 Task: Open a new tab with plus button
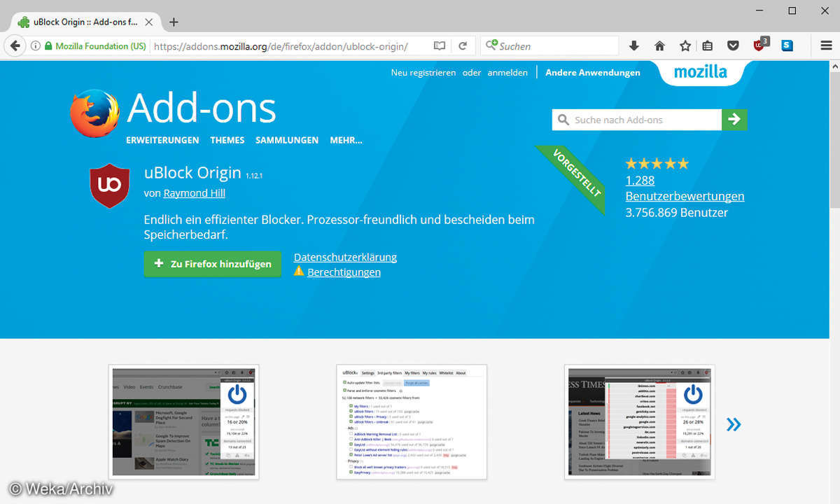[174, 22]
